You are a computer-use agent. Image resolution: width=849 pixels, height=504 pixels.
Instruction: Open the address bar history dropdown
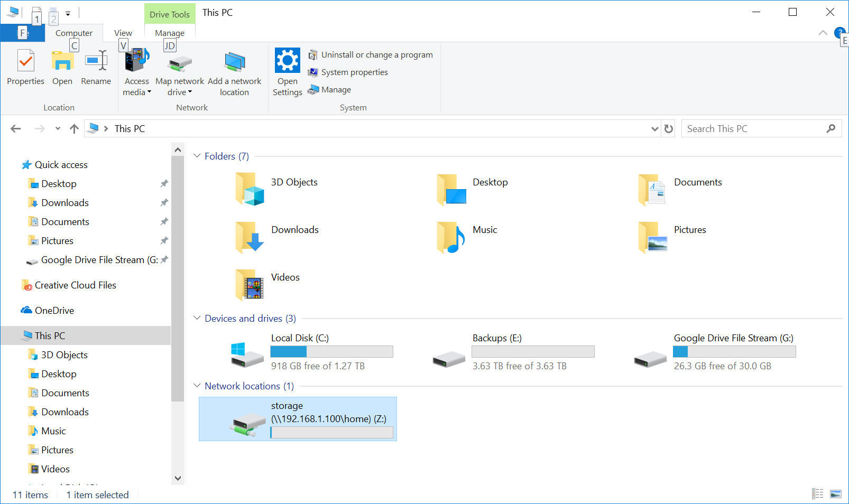(654, 128)
